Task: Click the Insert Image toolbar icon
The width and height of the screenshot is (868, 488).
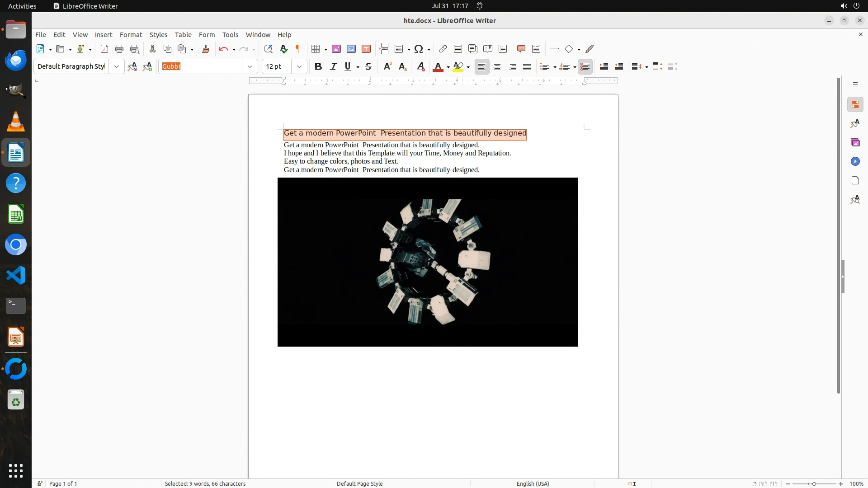Action: coord(336,49)
